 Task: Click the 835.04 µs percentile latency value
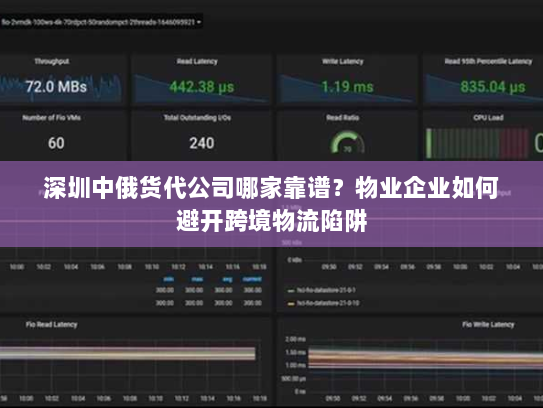click(x=493, y=87)
